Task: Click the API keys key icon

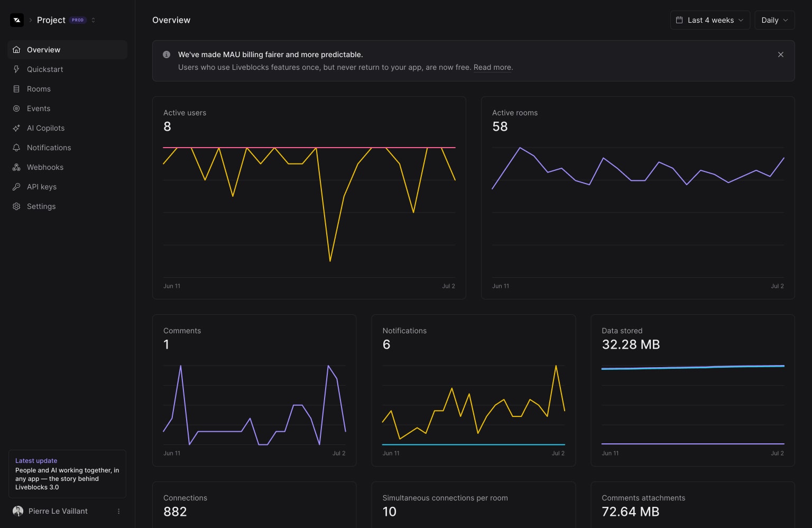Action: click(16, 187)
